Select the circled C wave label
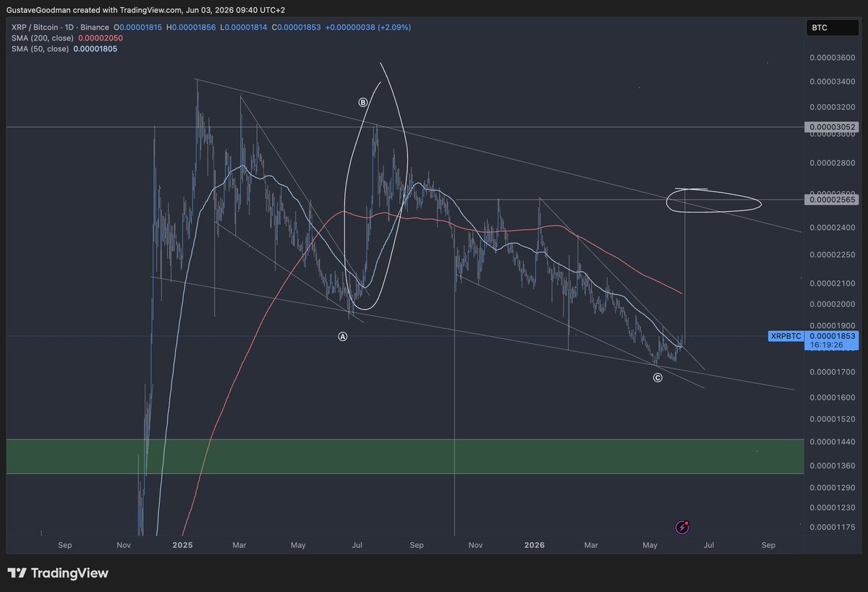The width and height of the screenshot is (868, 592). tap(658, 377)
